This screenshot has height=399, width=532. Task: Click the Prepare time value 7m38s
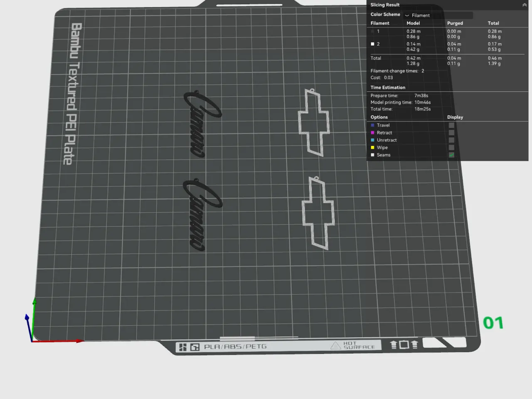coord(421,96)
